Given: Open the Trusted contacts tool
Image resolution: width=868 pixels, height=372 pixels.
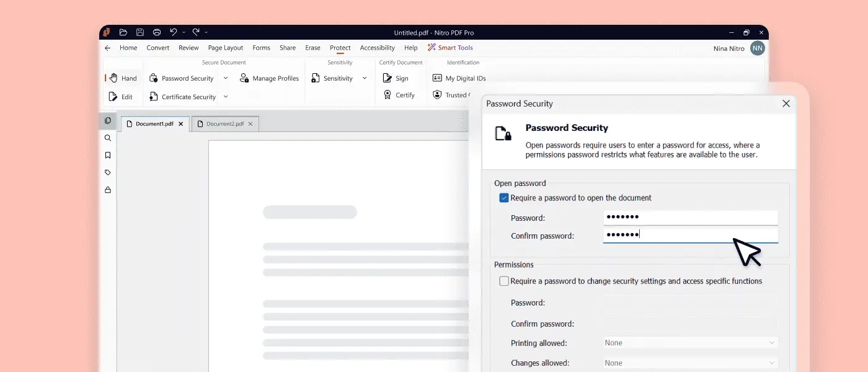Looking at the screenshot, I should pyautogui.click(x=451, y=95).
